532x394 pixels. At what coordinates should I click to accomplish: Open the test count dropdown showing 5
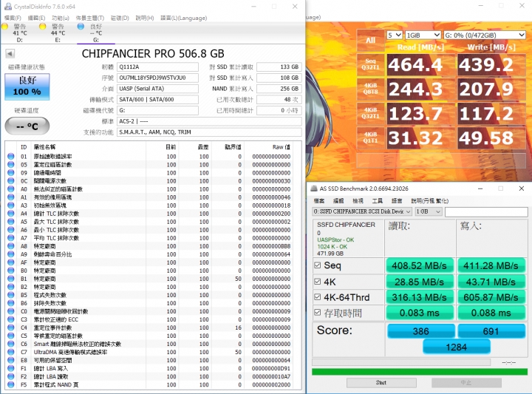[x=395, y=35]
